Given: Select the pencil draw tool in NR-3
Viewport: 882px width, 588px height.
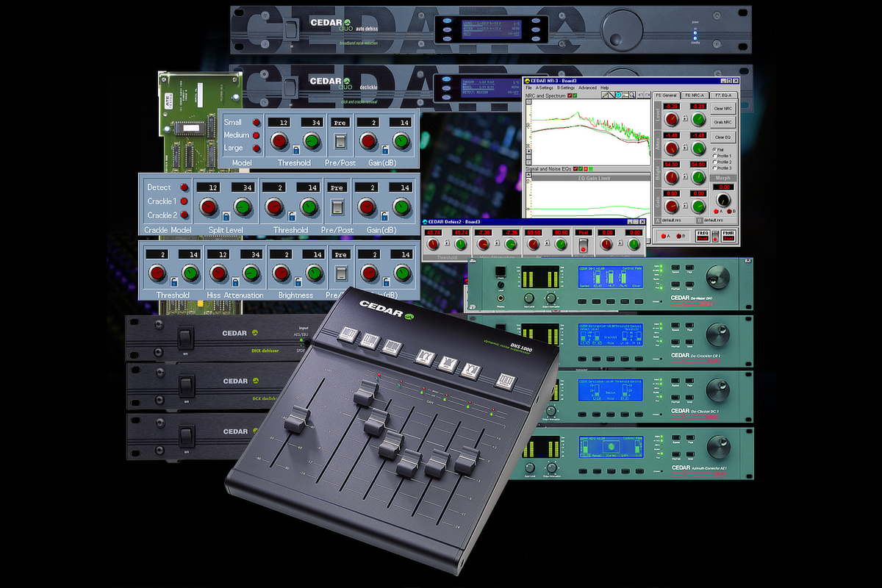Looking at the screenshot, I should pos(607,95).
